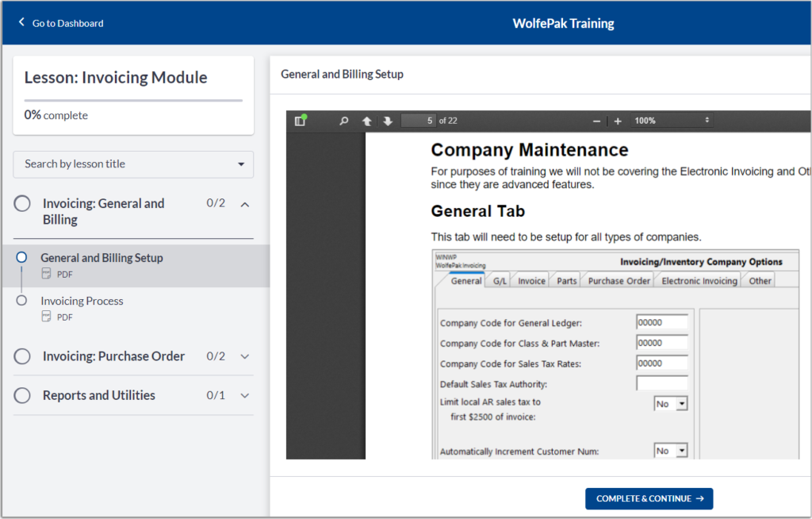This screenshot has width=812, height=519.
Task: Collapse the Invoicing: General and Billing section
Action: (x=245, y=203)
